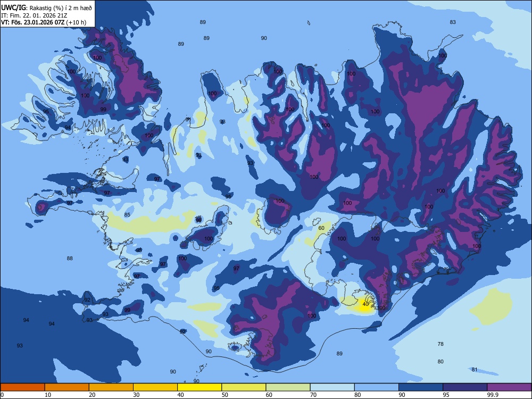Click the dark blue 90–95 legend swatch
The image size is (532, 399).
click(421, 387)
